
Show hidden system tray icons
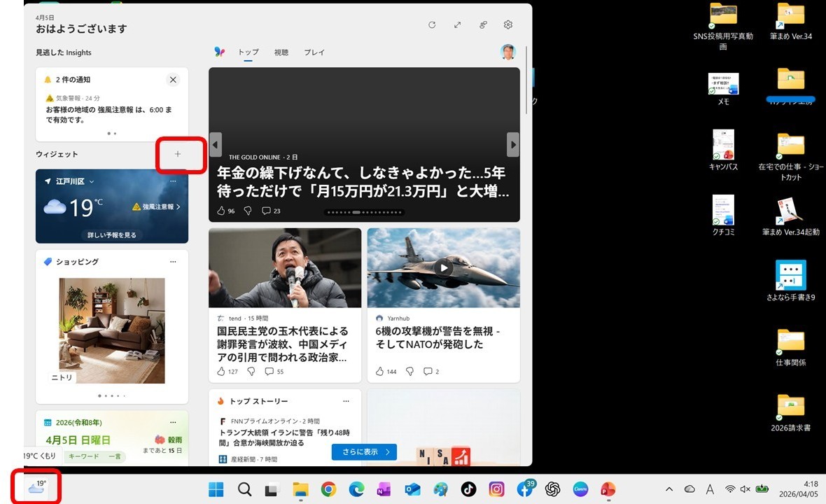tap(669, 489)
